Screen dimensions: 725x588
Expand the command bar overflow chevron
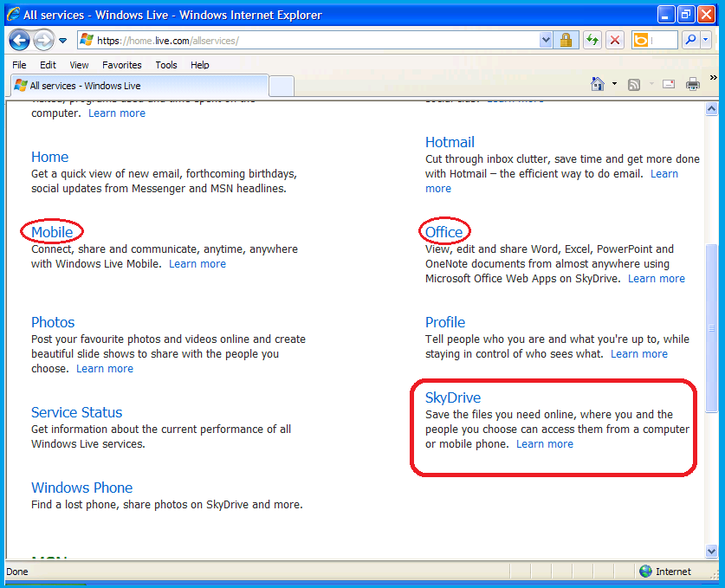[x=714, y=77]
